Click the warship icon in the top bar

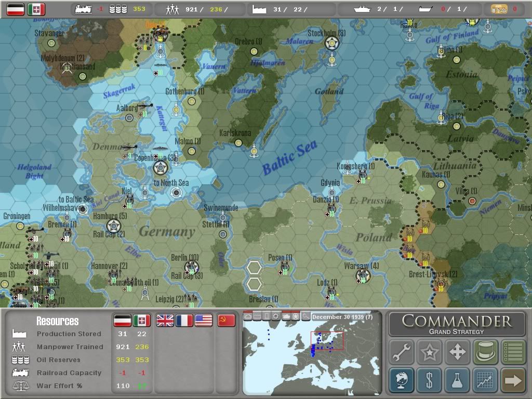pos(362,9)
